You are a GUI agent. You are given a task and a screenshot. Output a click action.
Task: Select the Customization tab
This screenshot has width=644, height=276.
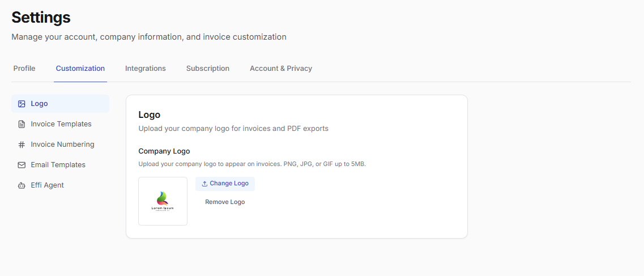tap(80, 69)
